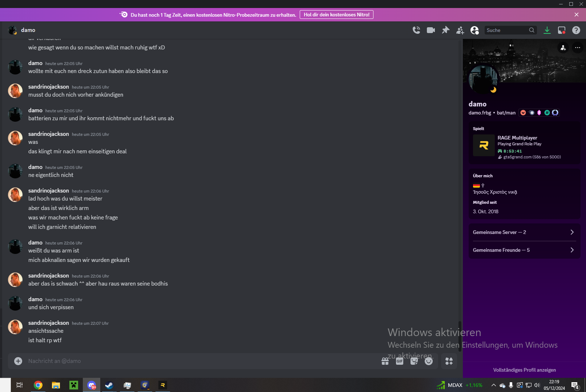Open profile more options menu
Screen dimensions: 586x392
click(578, 48)
